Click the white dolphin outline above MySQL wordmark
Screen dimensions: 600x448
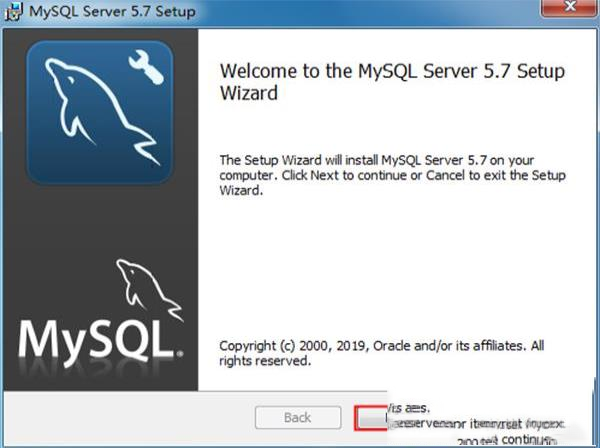[139, 284]
